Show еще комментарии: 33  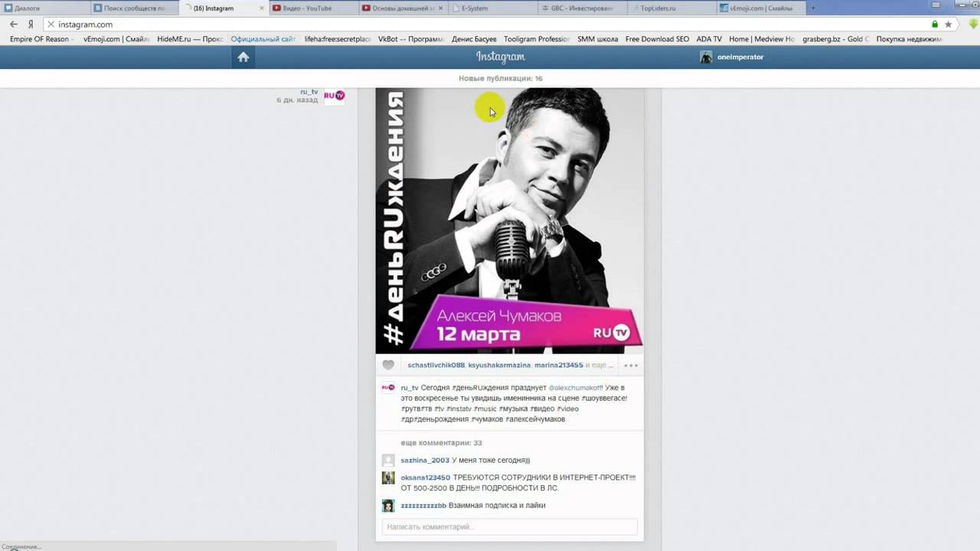click(x=441, y=443)
